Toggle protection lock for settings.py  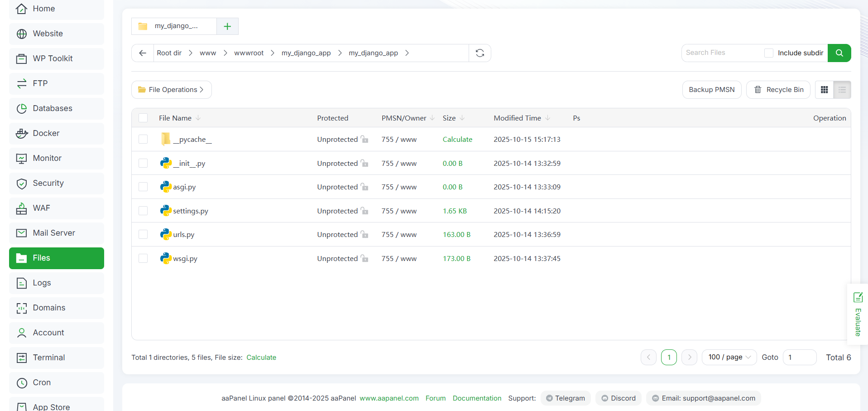click(x=364, y=211)
